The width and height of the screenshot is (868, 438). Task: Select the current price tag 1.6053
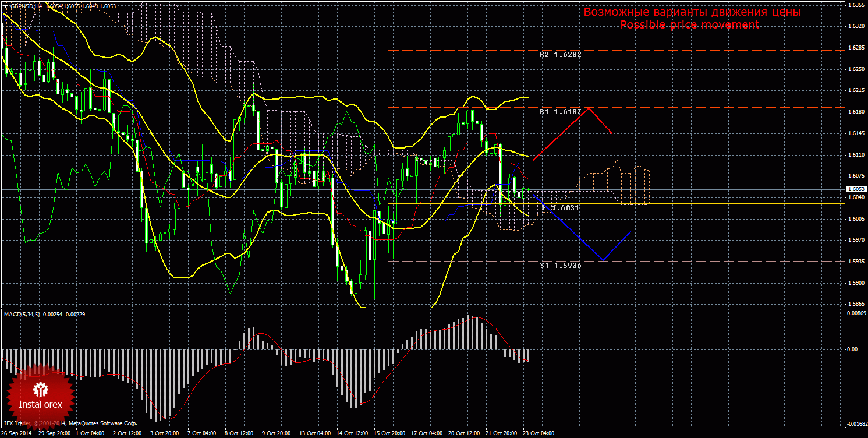coord(857,189)
